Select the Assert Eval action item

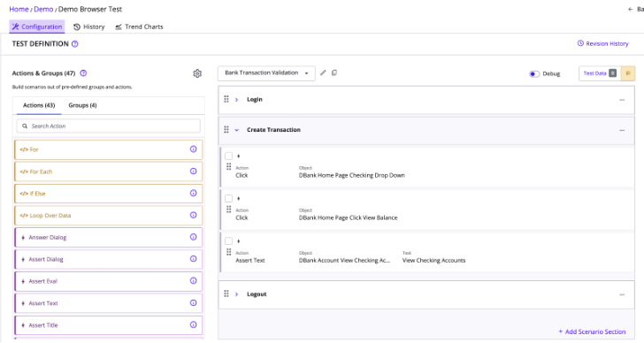pyautogui.click(x=109, y=281)
